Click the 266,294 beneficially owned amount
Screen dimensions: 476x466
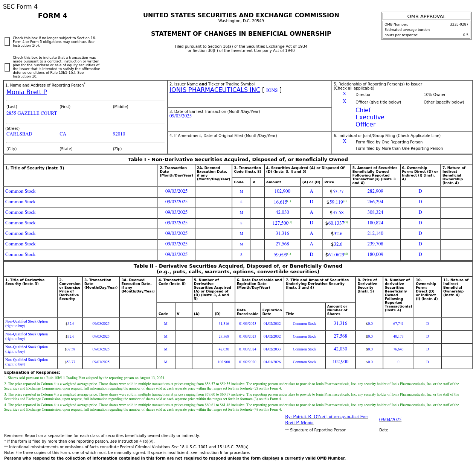pos(375,202)
